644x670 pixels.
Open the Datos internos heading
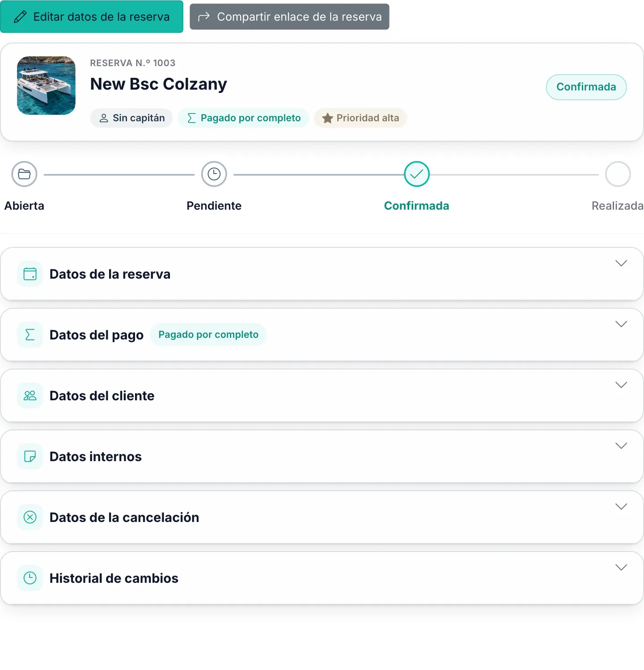click(x=96, y=457)
